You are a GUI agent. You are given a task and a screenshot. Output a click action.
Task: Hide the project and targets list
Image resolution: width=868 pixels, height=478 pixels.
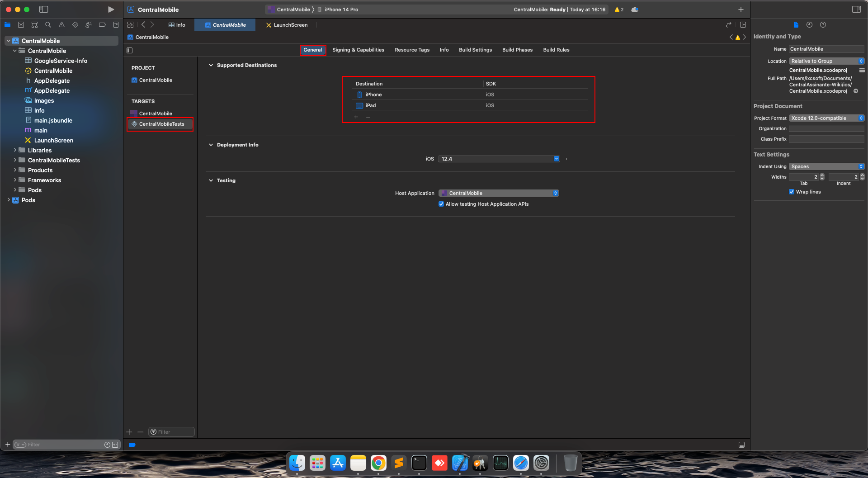(130, 50)
